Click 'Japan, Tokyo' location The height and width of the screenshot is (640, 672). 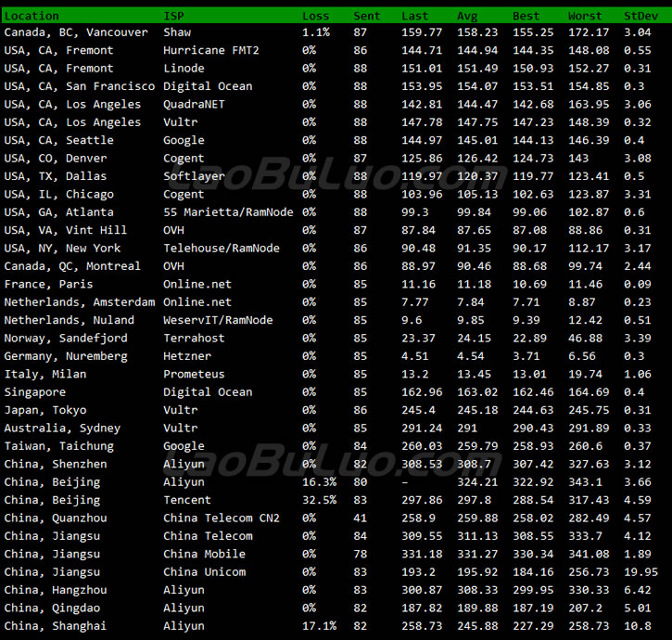45,411
